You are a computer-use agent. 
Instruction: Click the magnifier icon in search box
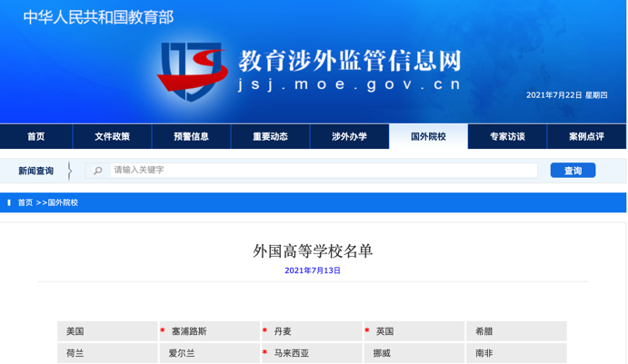click(x=98, y=171)
